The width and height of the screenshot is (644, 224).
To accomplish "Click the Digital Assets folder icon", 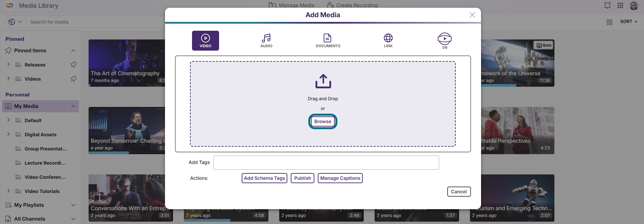I will coord(18,134).
